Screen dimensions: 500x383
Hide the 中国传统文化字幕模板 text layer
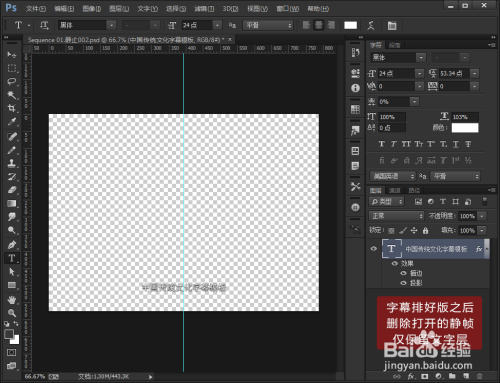point(374,249)
